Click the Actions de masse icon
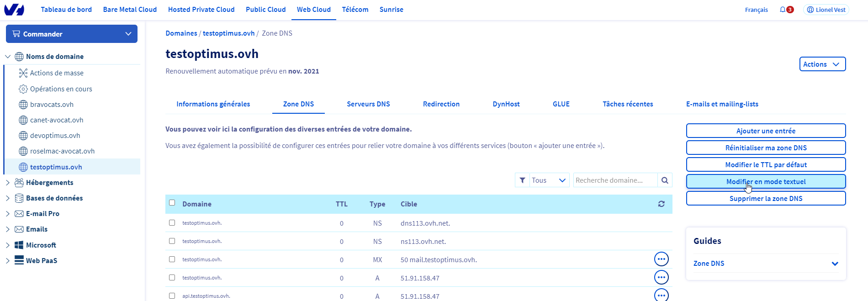The image size is (868, 301). click(x=23, y=73)
